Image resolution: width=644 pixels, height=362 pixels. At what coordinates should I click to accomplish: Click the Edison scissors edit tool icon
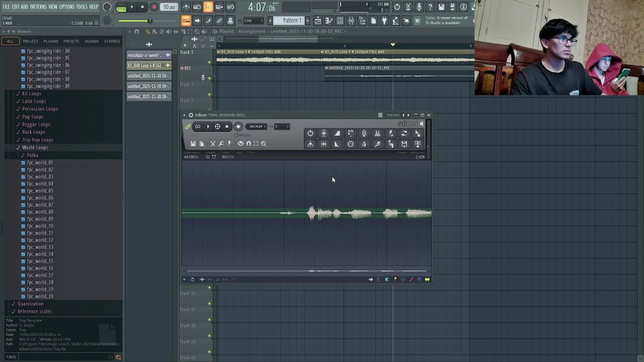pos(213,144)
